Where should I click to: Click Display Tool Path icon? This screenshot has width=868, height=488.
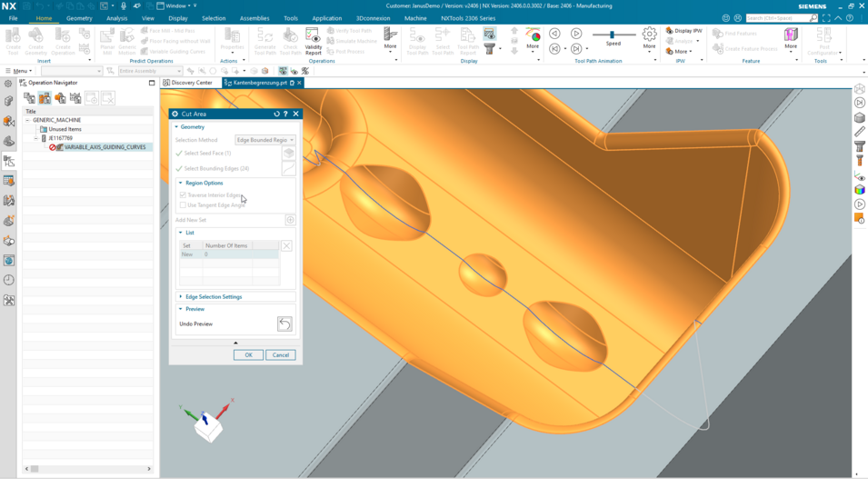point(417,41)
